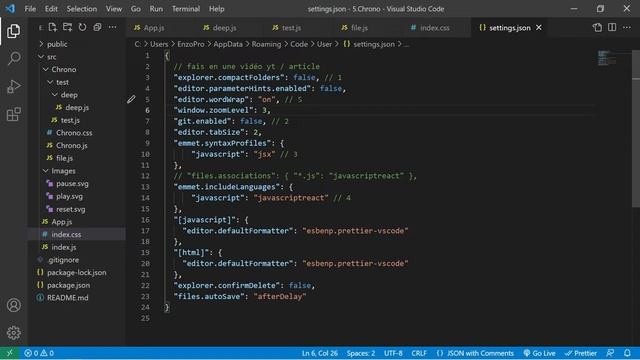Open package.json in the Explorer
640x360 pixels.
pyautogui.click(x=77, y=285)
